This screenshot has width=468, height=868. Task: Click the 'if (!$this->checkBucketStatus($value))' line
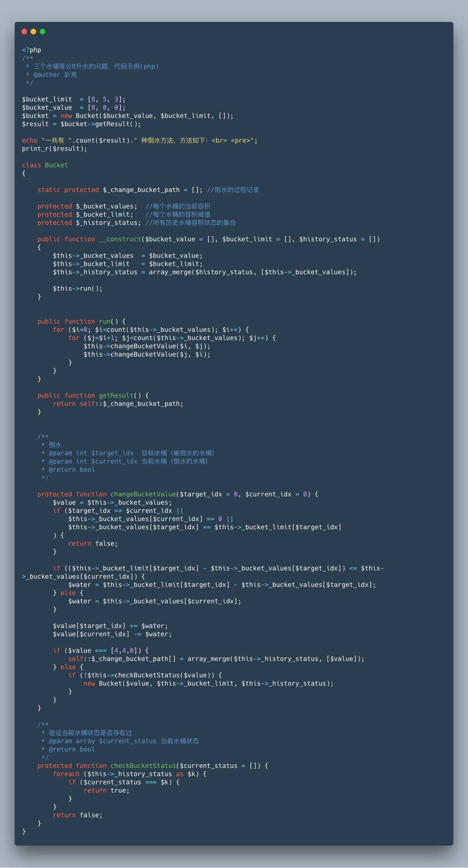pyautogui.click(x=145, y=675)
